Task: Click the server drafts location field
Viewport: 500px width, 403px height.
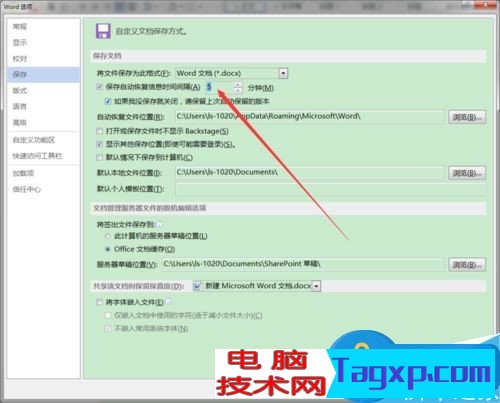Action: [303, 264]
